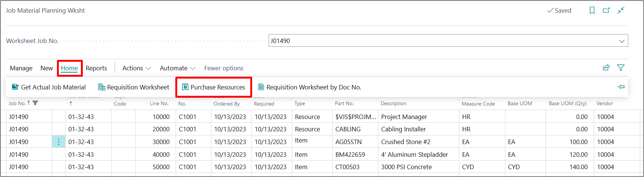The width and height of the screenshot is (644, 177).
Task: Click the New button
Action: coord(46,68)
